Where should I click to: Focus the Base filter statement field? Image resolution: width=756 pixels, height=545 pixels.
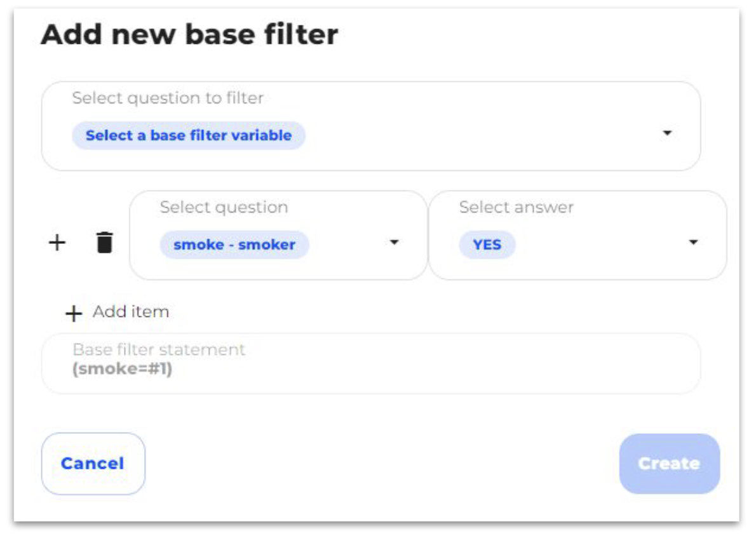coord(371,363)
